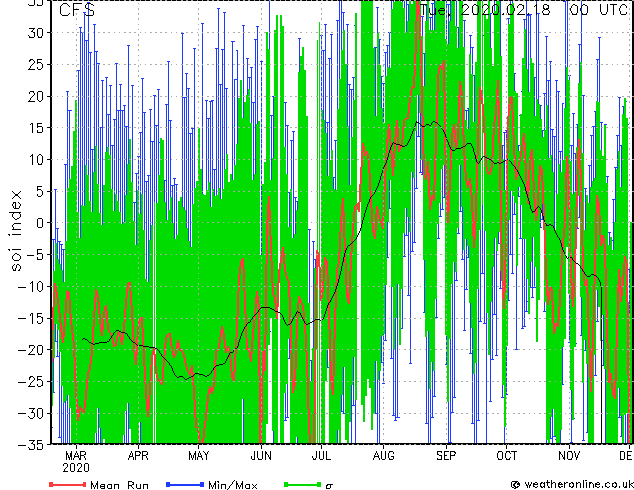
Task: Click the 25 value on y-axis
Action: (x=36, y=64)
